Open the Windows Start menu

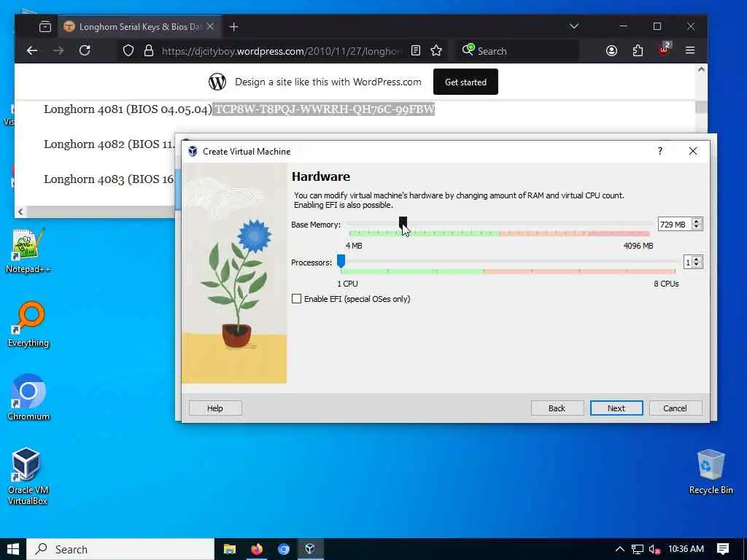13,549
